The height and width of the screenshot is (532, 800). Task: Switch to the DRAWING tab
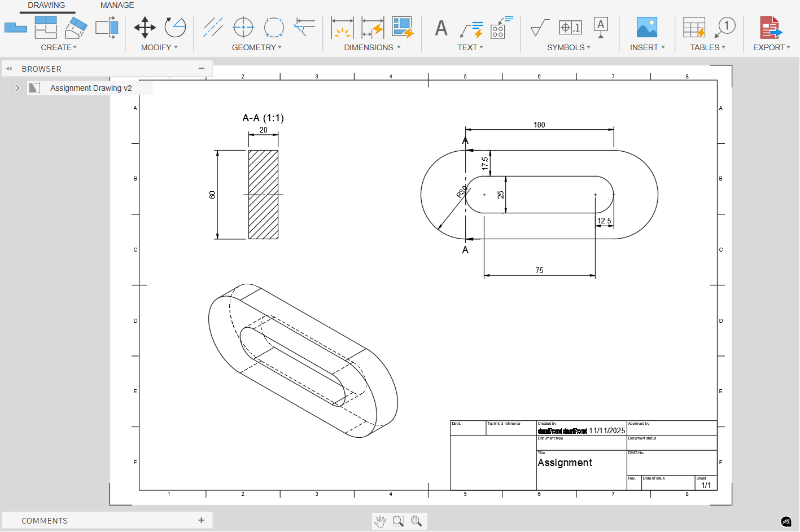pyautogui.click(x=46, y=5)
